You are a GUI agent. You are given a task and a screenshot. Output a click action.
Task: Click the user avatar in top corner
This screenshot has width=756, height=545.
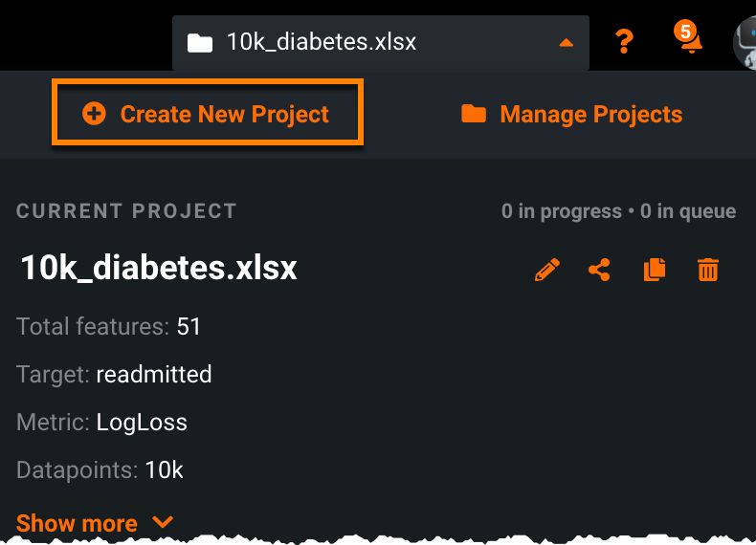point(745,43)
